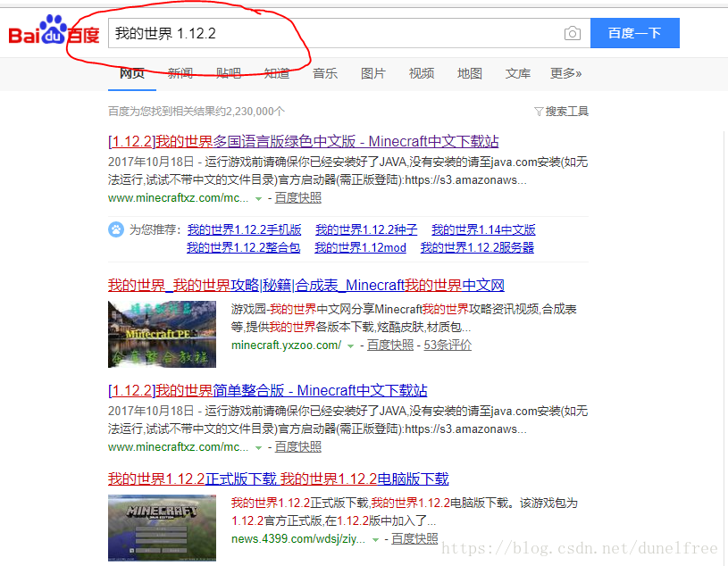Image resolution: width=728 pixels, height=566 pixels.
Task: Switch to the 贴吧 tab
Action: point(229,73)
